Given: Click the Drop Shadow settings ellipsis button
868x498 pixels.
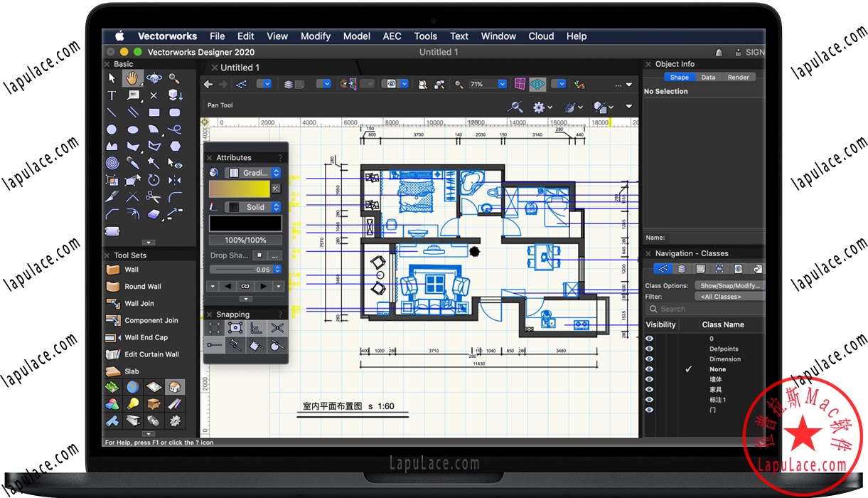Looking at the screenshot, I should (275, 255).
